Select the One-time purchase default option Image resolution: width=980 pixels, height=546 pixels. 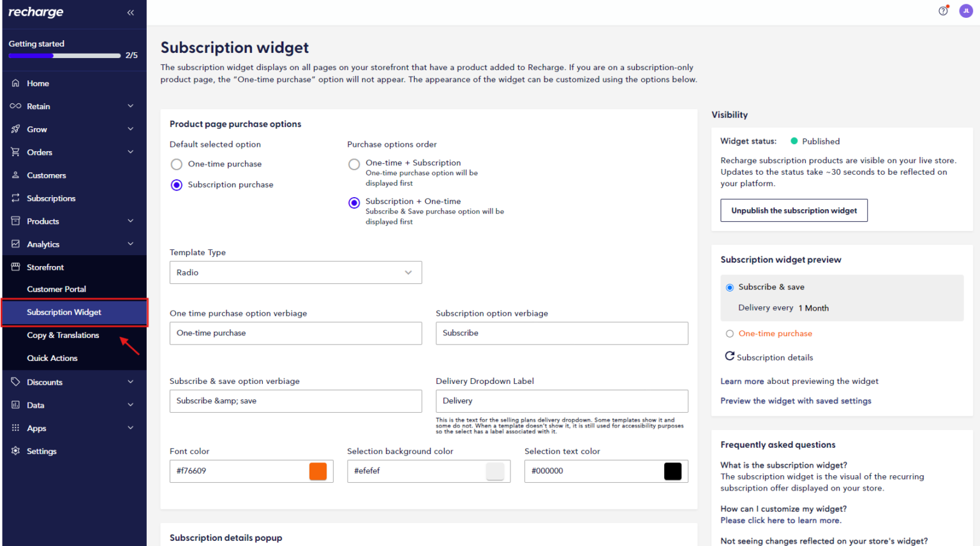point(176,164)
